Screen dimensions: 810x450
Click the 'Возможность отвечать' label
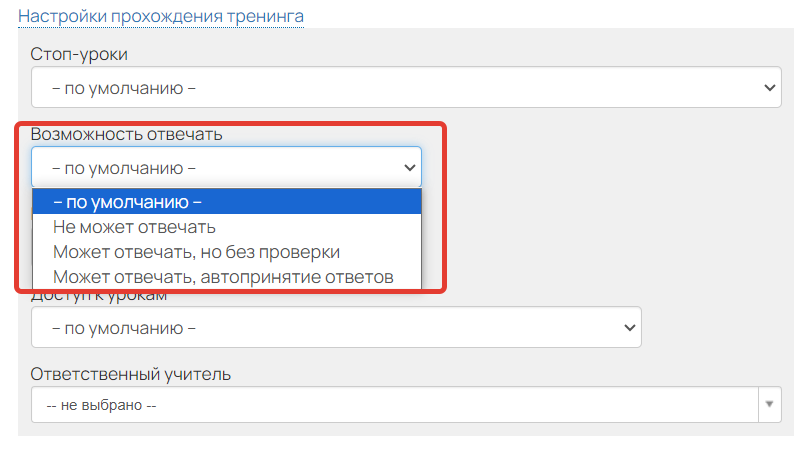click(127, 134)
